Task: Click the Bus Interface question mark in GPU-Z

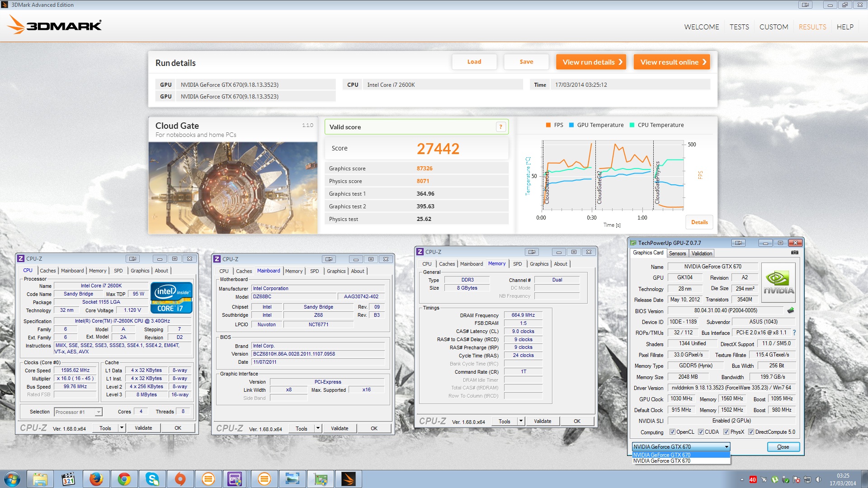Action: click(794, 333)
